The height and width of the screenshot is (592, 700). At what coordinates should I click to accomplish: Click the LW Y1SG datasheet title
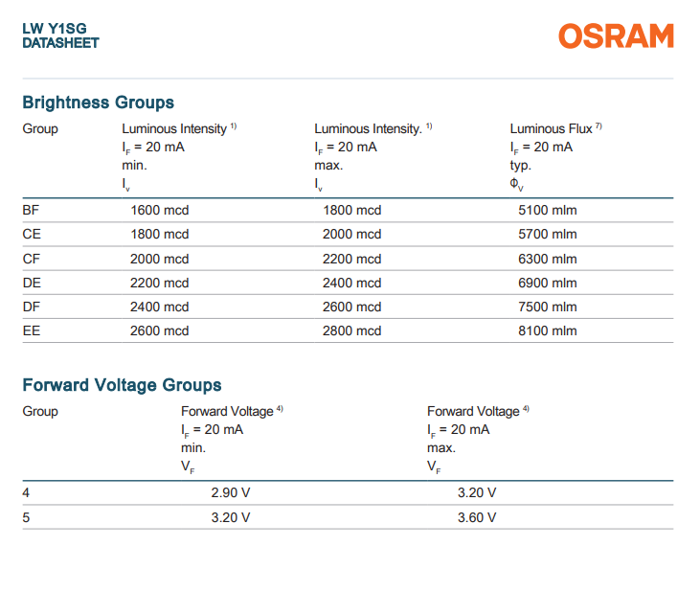tap(60, 35)
